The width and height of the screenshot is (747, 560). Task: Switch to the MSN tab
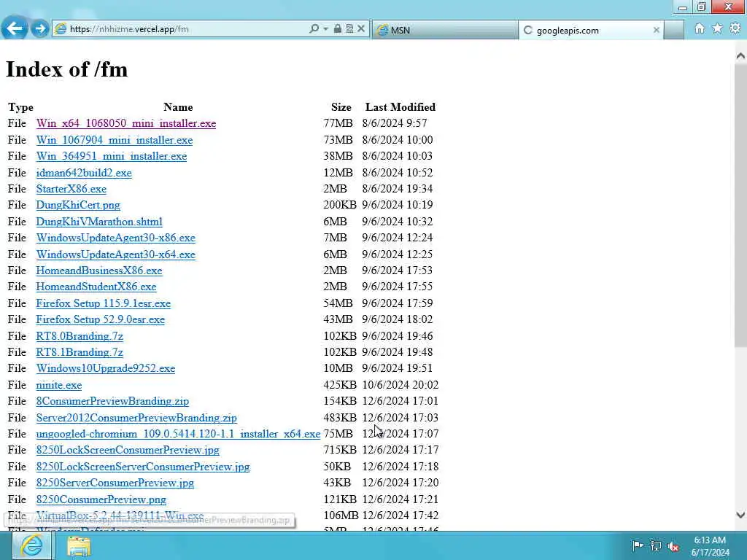click(445, 30)
